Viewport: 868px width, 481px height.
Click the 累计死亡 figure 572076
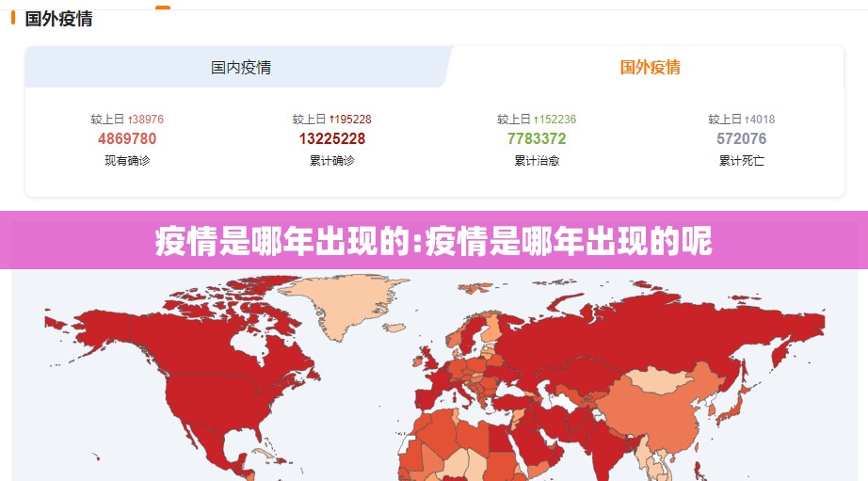pyautogui.click(x=742, y=139)
